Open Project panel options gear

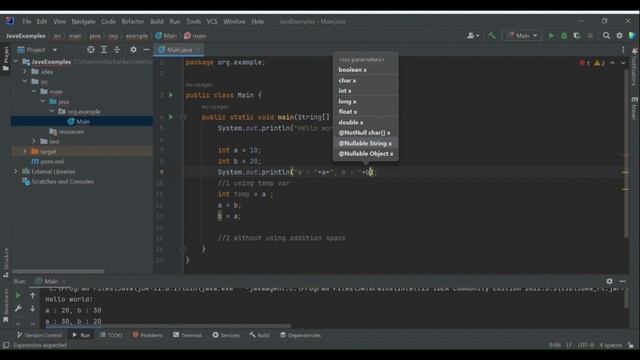(x=133, y=49)
